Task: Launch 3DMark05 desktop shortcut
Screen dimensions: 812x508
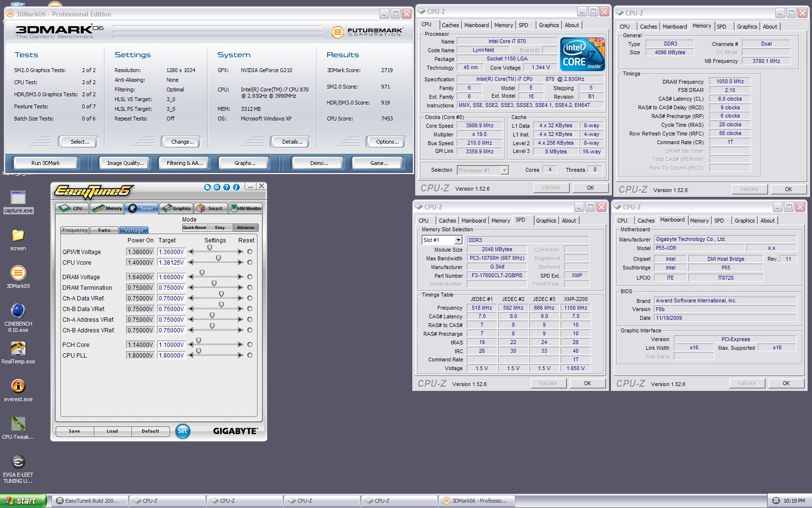Action: tap(18, 278)
